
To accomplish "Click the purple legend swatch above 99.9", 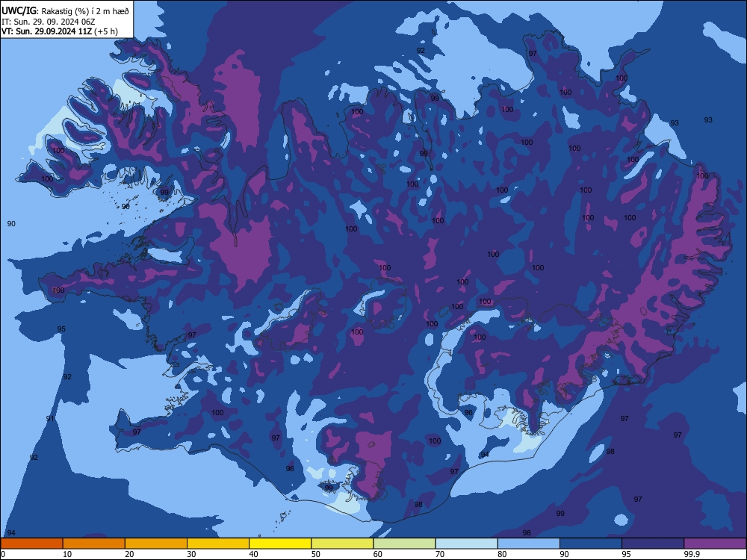I will click(715, 544).
